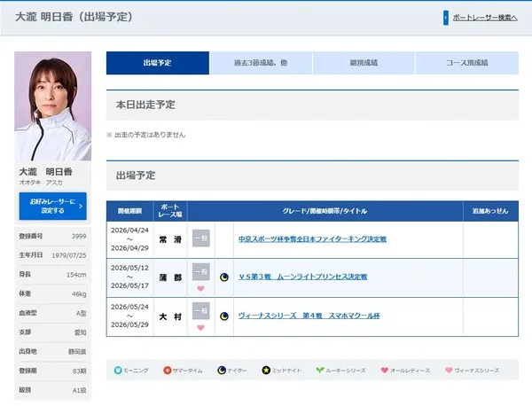Image resolution: width=532 pixels, height=406 pixels.
Task: Click the 2026/05/12 date range cell
Action: pyautogui.click(x=130, y=277)
